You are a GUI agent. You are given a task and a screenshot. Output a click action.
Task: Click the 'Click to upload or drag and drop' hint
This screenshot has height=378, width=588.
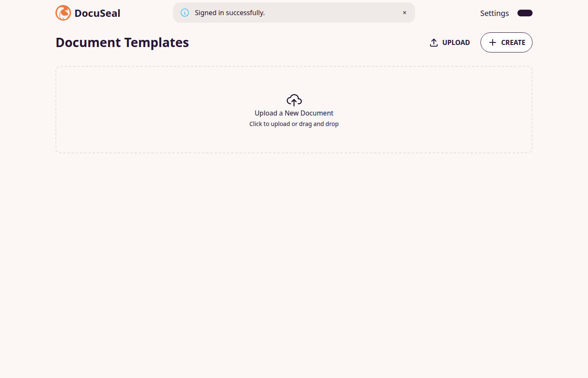click(x=294, y=124)
